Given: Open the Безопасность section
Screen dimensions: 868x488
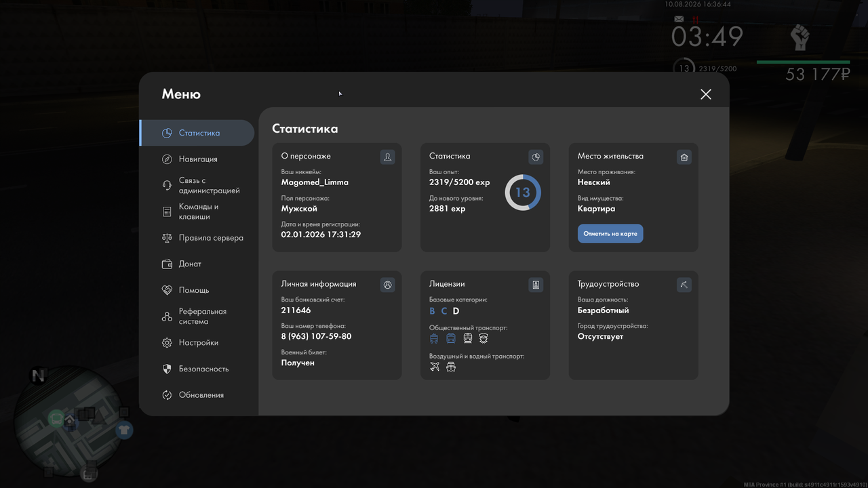Looking at the screenshot, I should pos(197,369).
